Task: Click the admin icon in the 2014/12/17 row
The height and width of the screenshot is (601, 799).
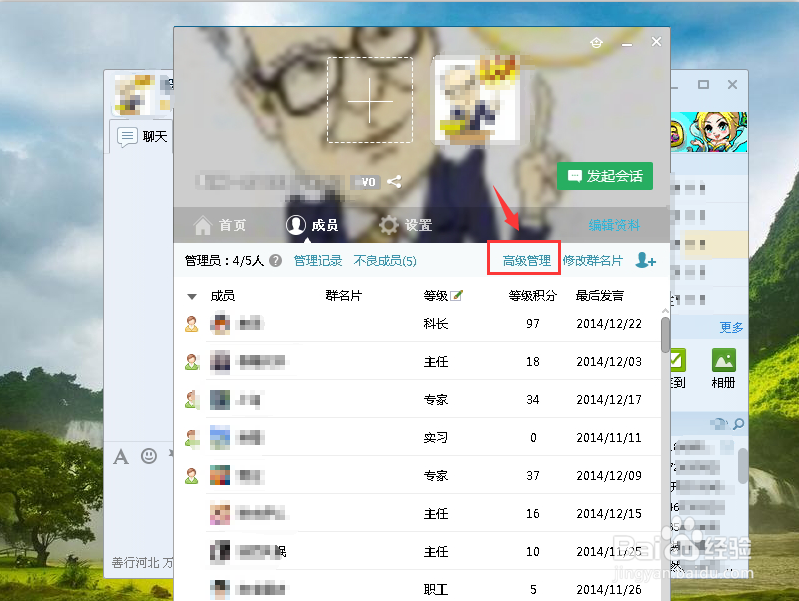Action: [192, 400]
